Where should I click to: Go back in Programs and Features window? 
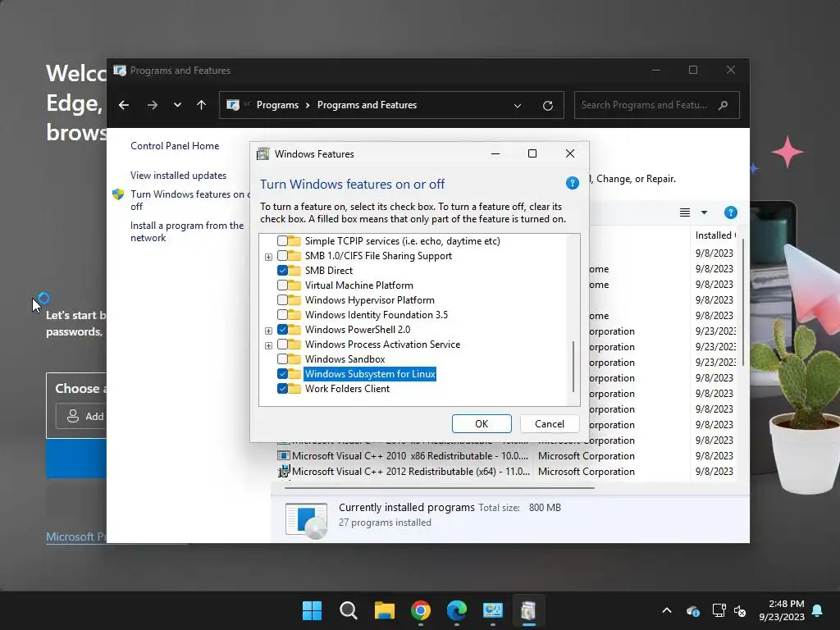[x=124, y=105]
